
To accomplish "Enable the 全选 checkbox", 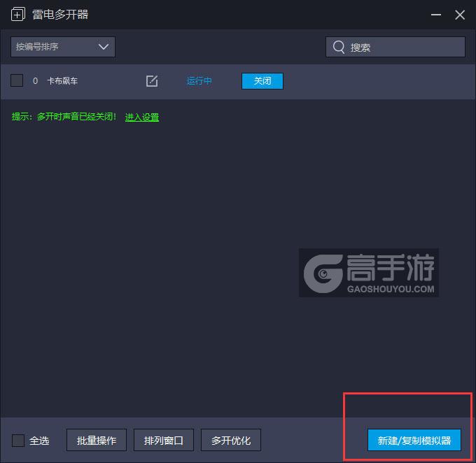I will pos(18,440).
